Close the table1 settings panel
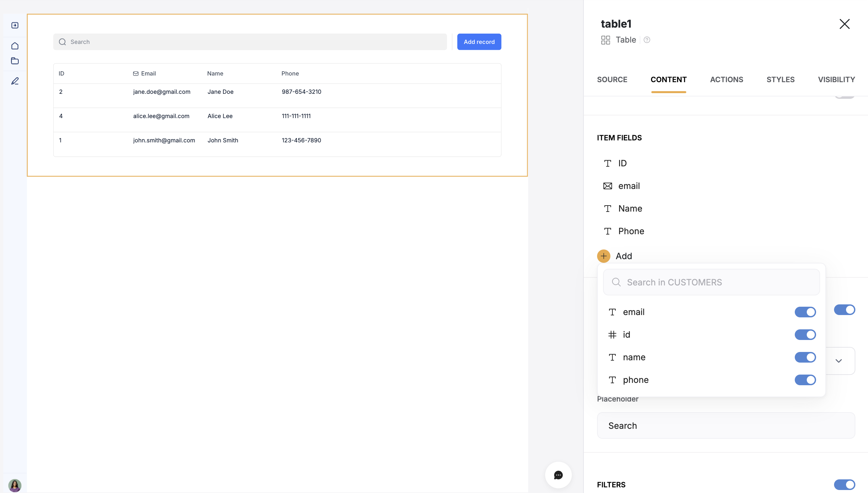The height and width of the screenshot is (493, 868). point(844,24)
